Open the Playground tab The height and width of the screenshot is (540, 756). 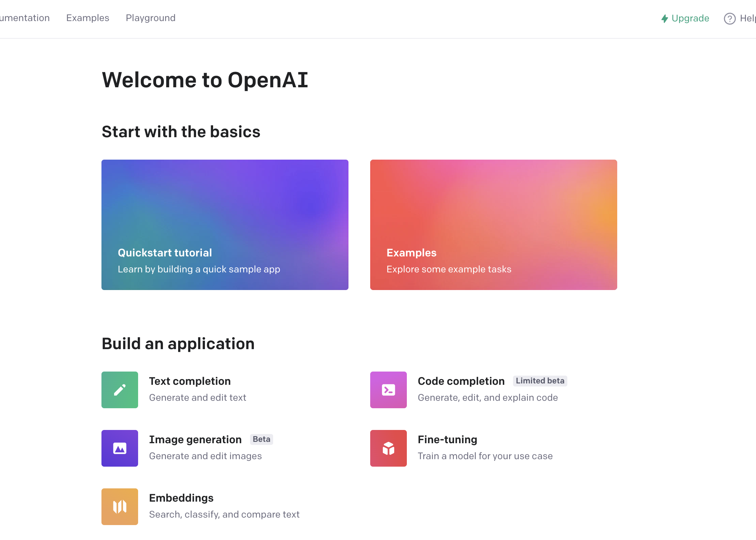pos(150,18)
